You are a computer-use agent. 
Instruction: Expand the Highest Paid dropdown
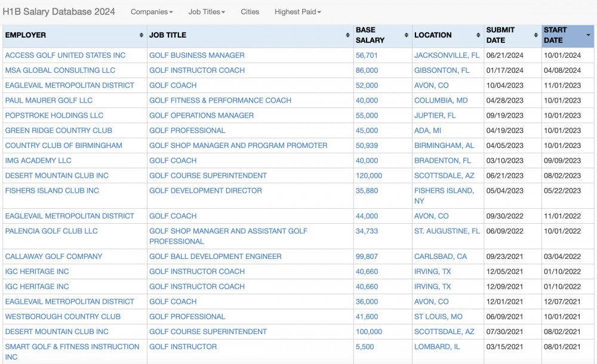(297, 12)
